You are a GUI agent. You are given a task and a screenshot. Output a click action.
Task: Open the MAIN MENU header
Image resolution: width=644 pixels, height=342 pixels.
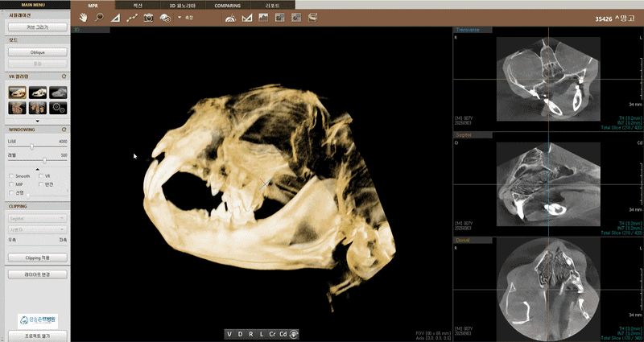click(x=33, y=5)
